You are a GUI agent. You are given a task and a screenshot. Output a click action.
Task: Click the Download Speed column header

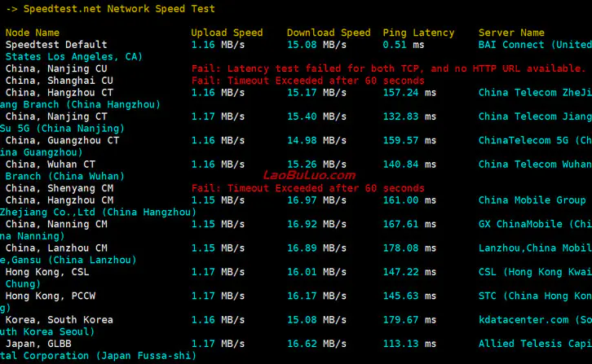329,33
